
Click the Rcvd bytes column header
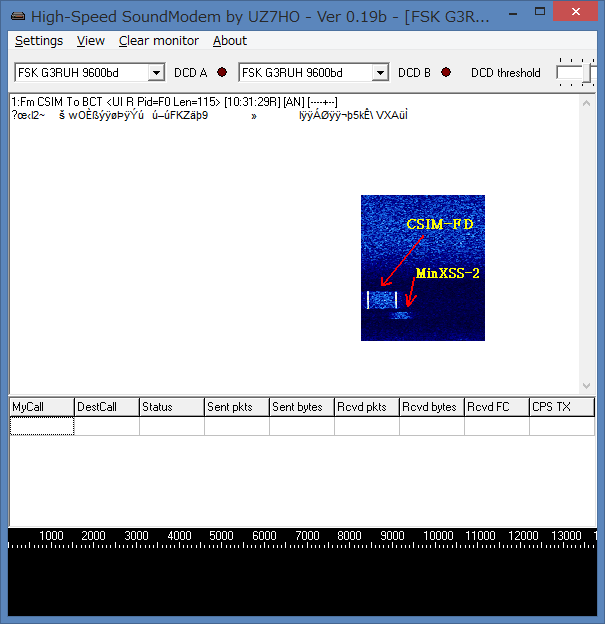point(432,407)
